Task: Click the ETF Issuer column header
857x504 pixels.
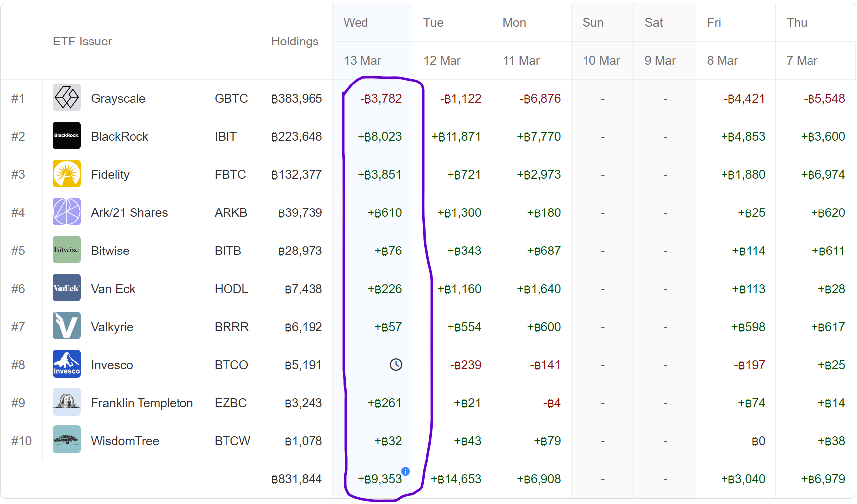Action: coord(83,42)
